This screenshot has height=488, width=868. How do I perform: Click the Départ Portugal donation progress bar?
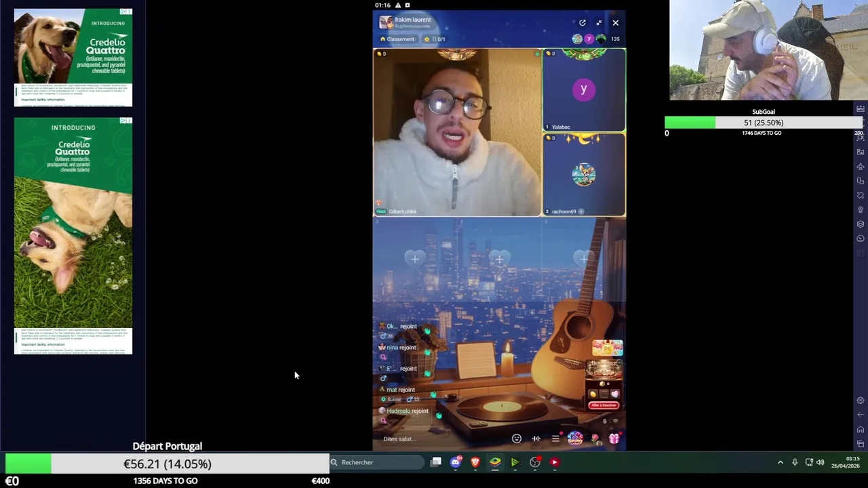[x=167, y=464]
